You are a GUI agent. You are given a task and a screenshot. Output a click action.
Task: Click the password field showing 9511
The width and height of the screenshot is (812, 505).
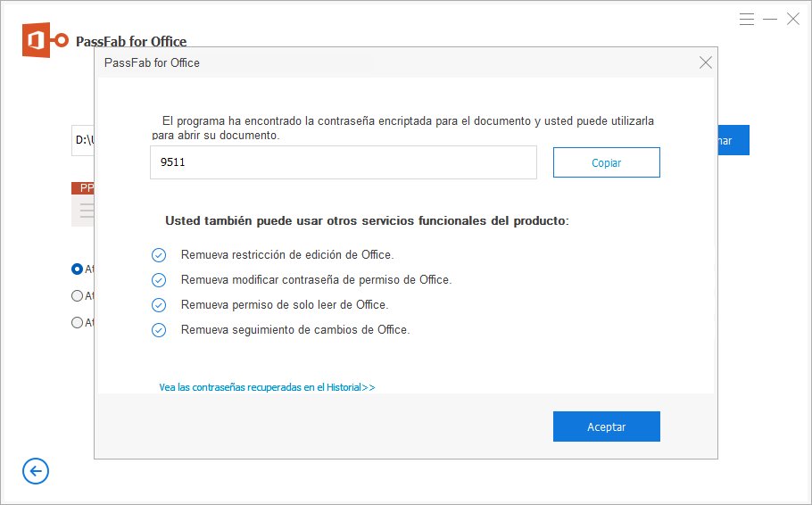pos(344,162)
